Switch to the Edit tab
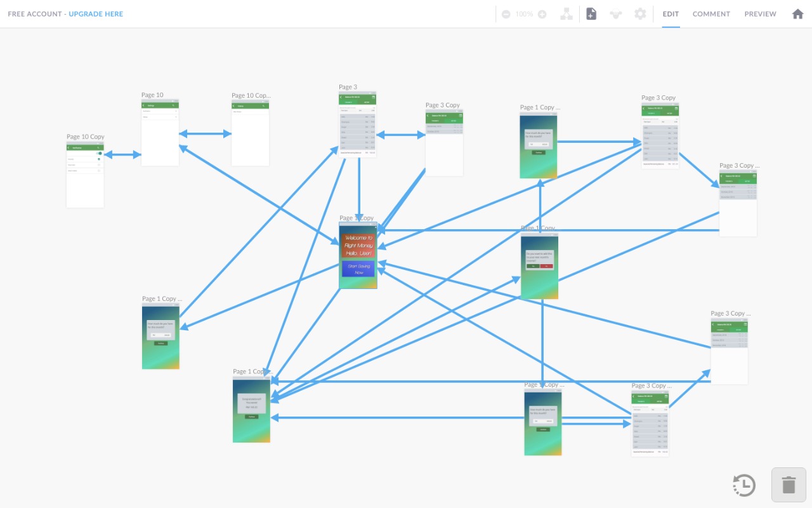Screen dimensions: 812x508 pos(671,14)
